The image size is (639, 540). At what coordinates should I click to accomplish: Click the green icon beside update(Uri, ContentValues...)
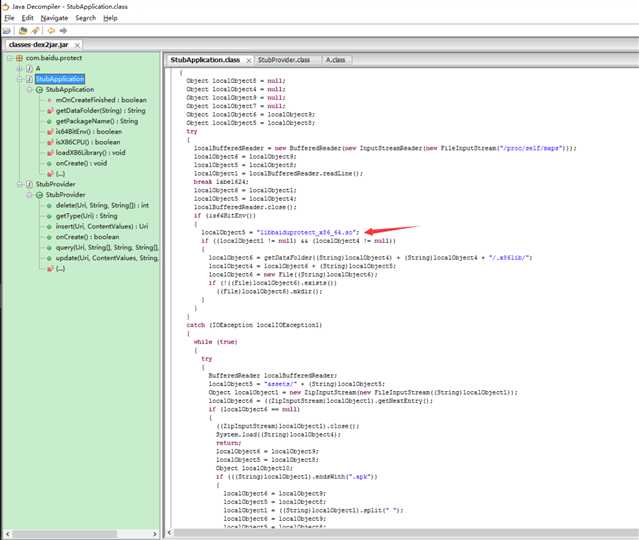coord(50,258)
